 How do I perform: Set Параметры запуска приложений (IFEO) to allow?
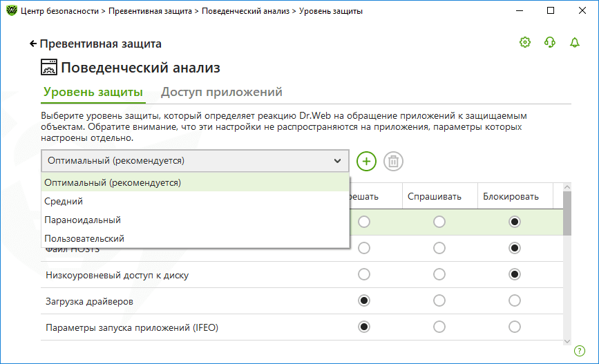pos(364,327)
